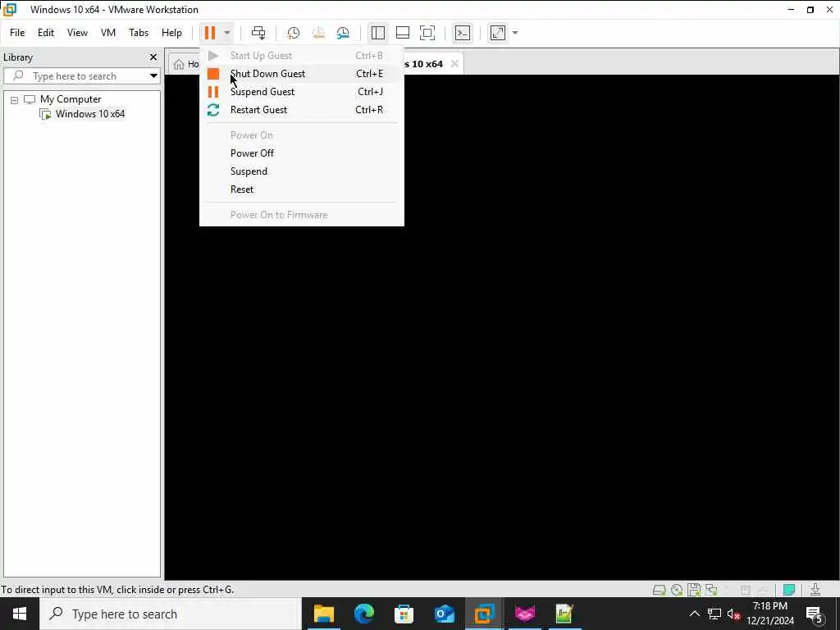Open the clock showing 7:18 PM
Image resolution: width=840 pixels, height=630 pixels.
tap(769, 614)
